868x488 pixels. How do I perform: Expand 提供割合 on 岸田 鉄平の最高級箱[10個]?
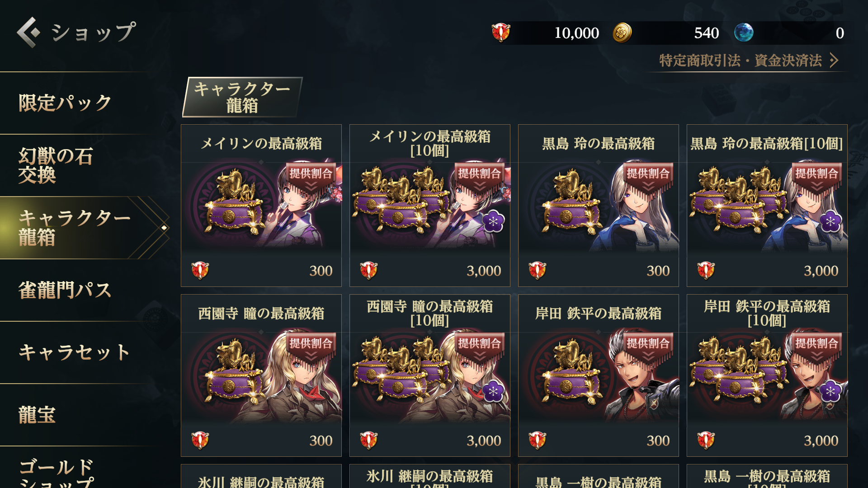pos(817,348)
